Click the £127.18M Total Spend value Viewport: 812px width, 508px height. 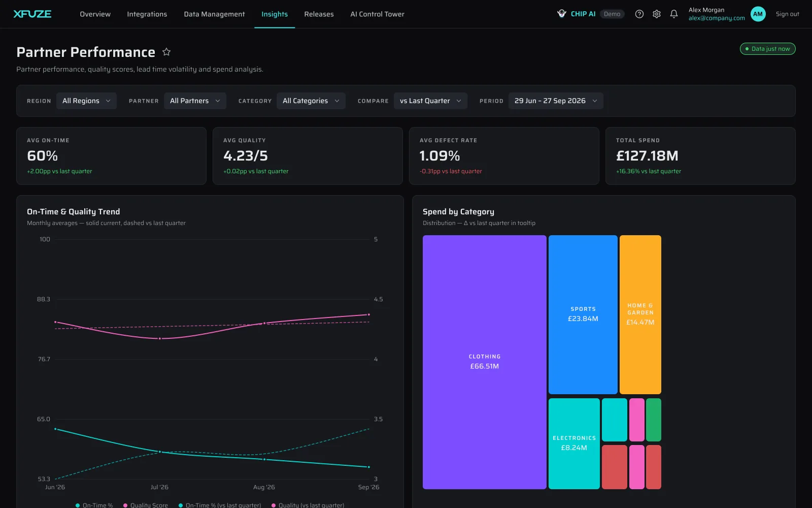647,155
